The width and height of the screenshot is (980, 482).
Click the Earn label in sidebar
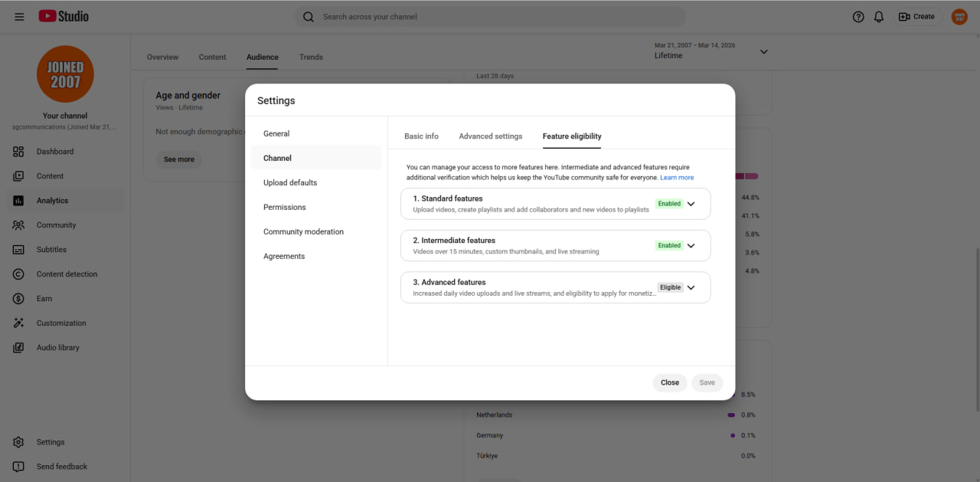pyautogui.click(x=44, y=299)
